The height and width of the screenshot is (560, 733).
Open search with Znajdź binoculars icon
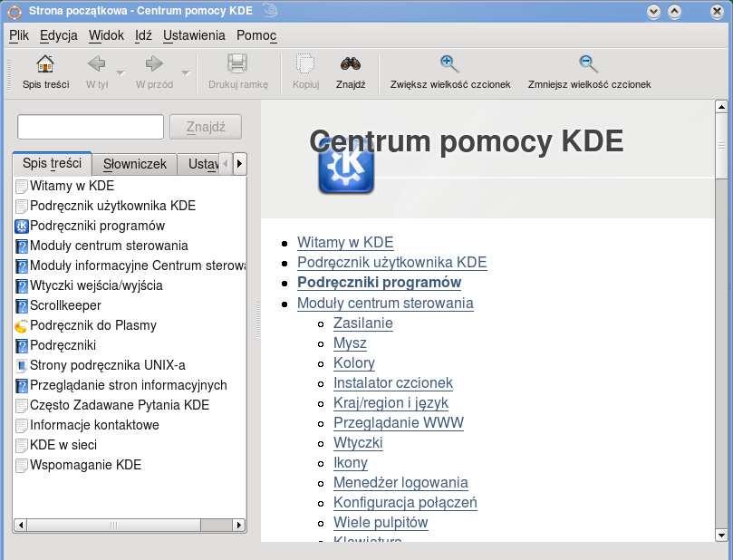point(350,63)
